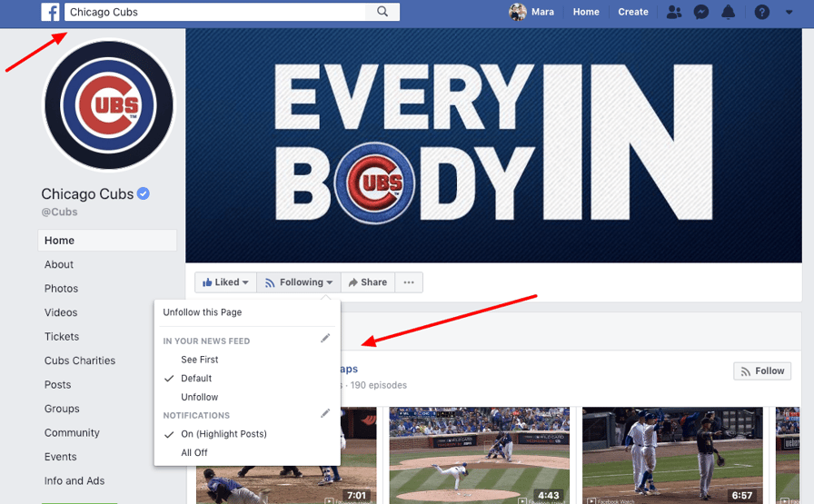Play the 4:43 video thumbnail
The height and width of the screenshot is (504, 814).
(479, 456)
